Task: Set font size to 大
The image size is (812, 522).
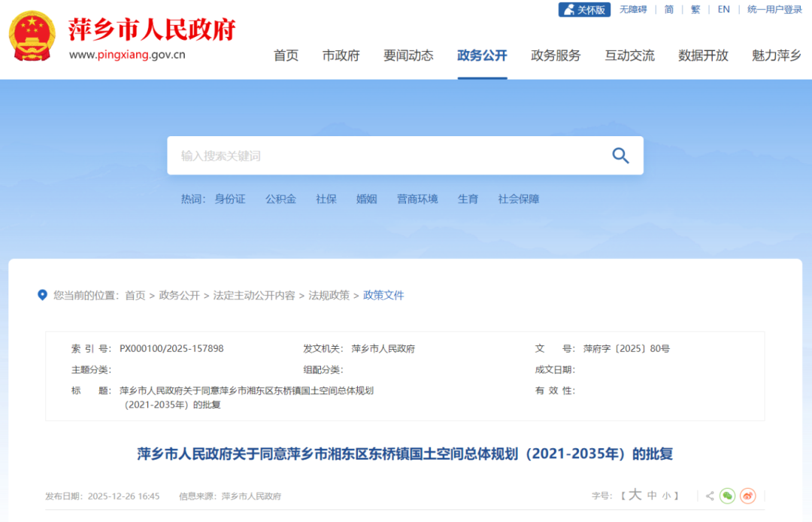Action: pos(635,495)
